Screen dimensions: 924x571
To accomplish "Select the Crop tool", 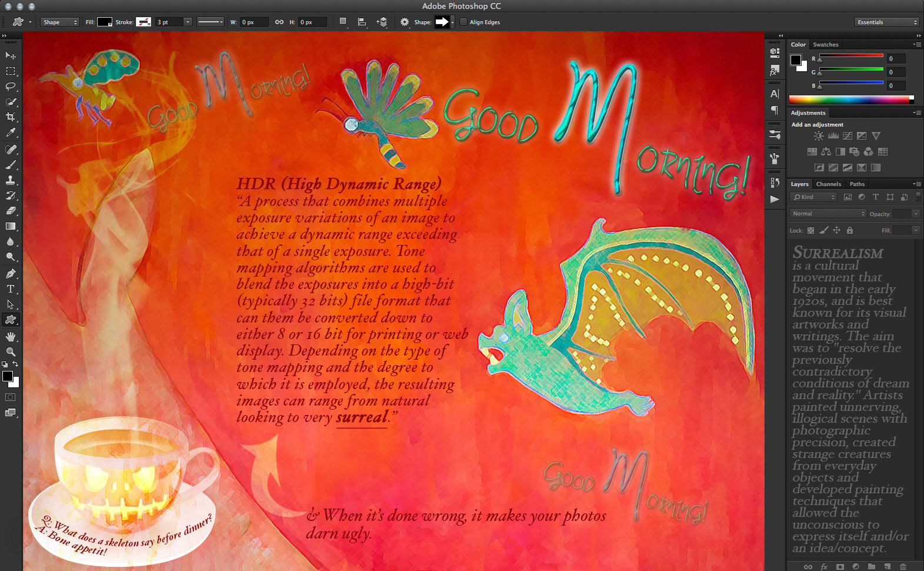I will (11, 117).
